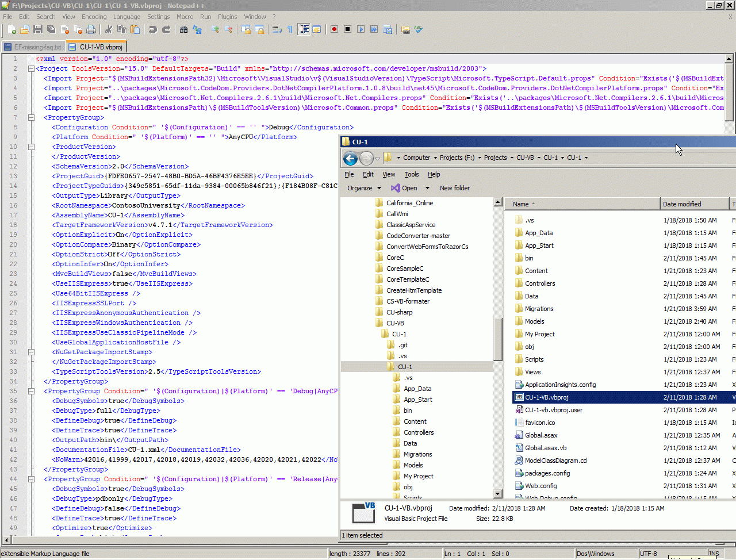Viewport: 736px width, 560px height.
Task: Expand breadcrumb arrow after CU-VB
Action: point(539,158)
